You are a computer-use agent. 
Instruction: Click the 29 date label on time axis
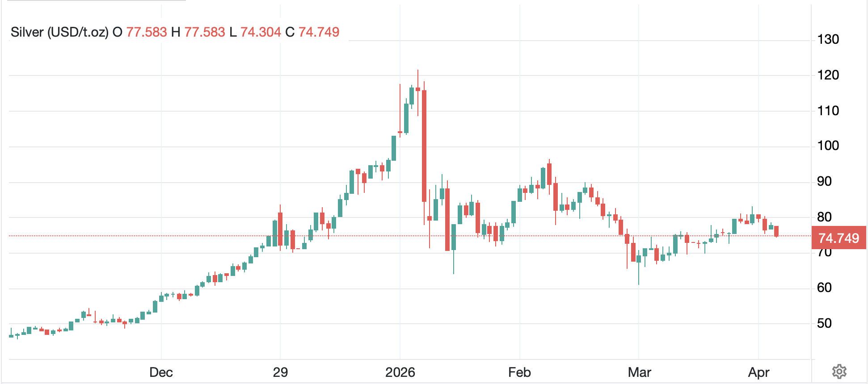point(280,372)
